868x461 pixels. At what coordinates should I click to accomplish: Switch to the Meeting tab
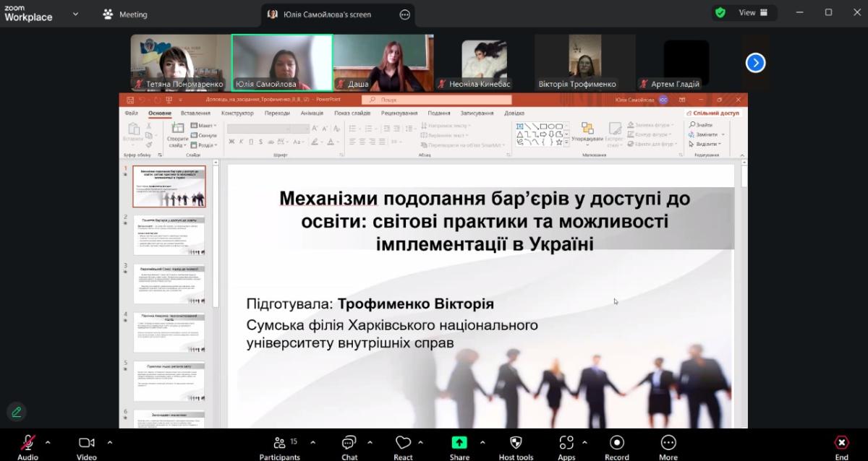click(125, 14)
